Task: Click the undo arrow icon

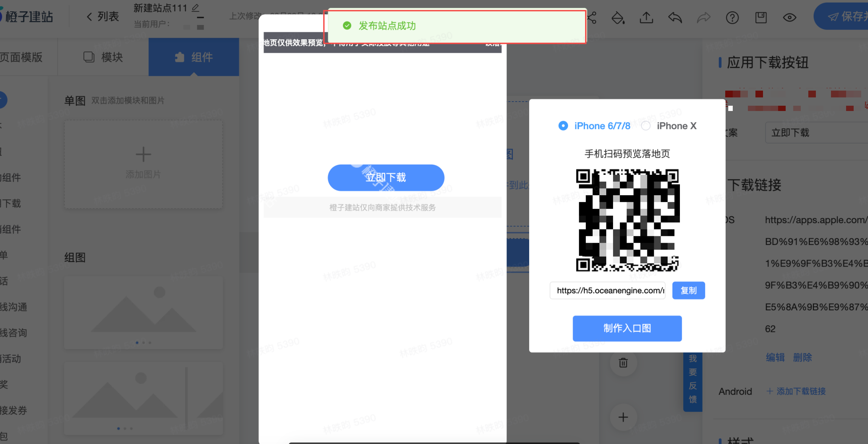Action: (x=675, y=18)
